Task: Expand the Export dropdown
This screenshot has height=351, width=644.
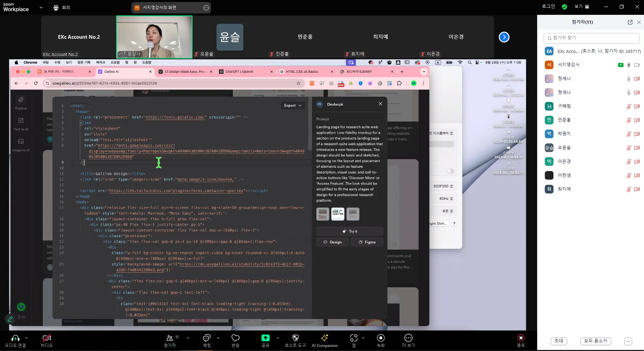Action: (x=293, y=105)
